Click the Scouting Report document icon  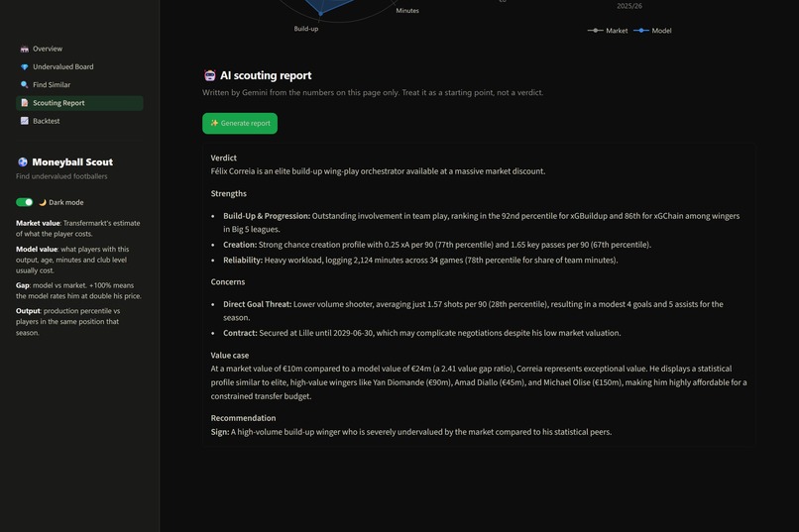25,103
